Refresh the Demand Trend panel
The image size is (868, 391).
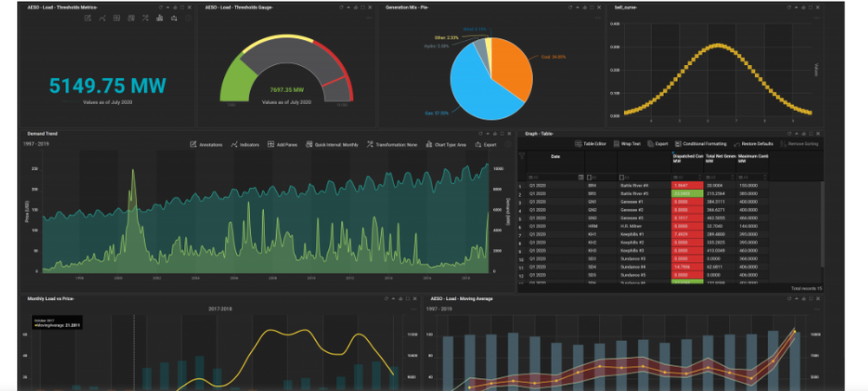point(480,134)
